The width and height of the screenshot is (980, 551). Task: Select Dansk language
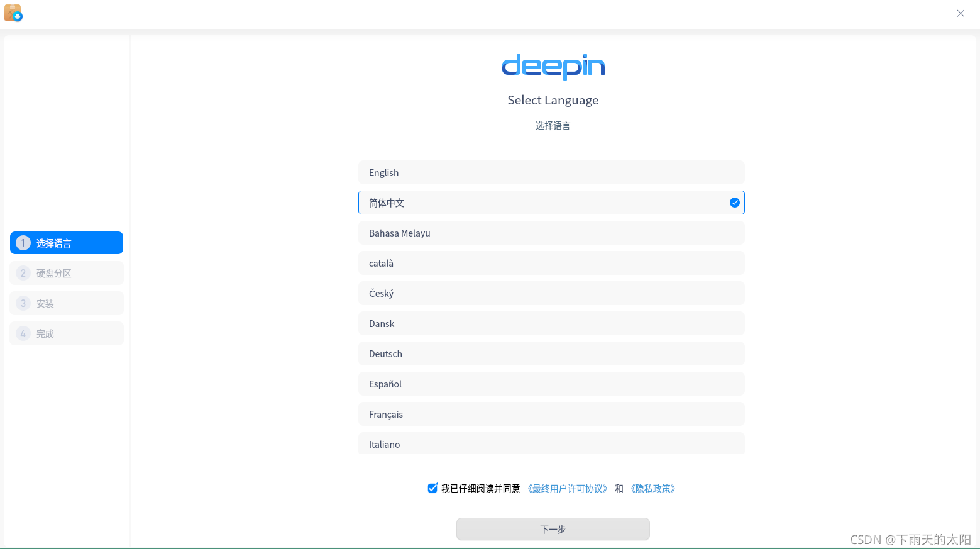pyautogui.click(x=551, y=323)
